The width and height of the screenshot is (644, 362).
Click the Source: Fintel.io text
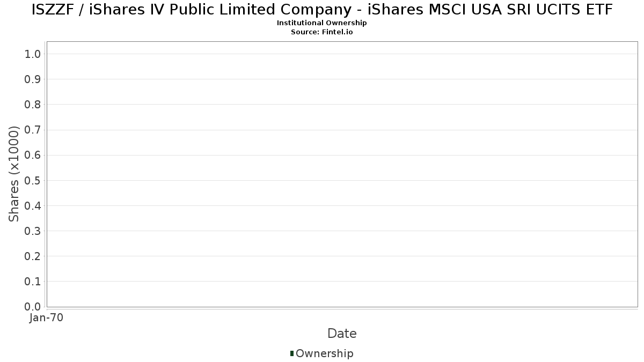[322, 32]
